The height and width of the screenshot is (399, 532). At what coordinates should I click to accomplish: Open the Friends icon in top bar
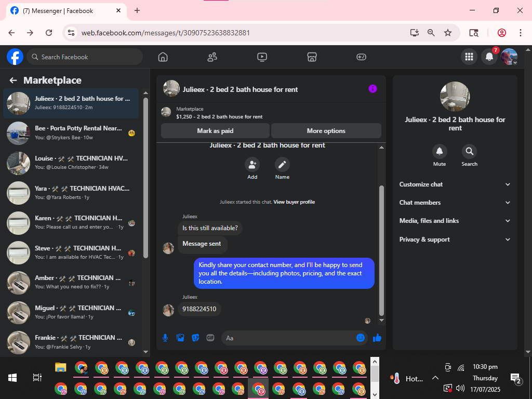212,57
